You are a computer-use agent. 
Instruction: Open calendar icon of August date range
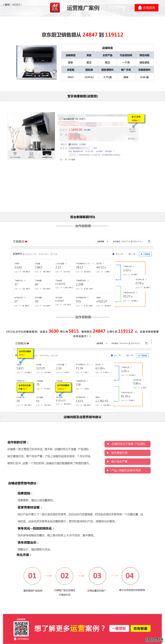pos(146,343)
